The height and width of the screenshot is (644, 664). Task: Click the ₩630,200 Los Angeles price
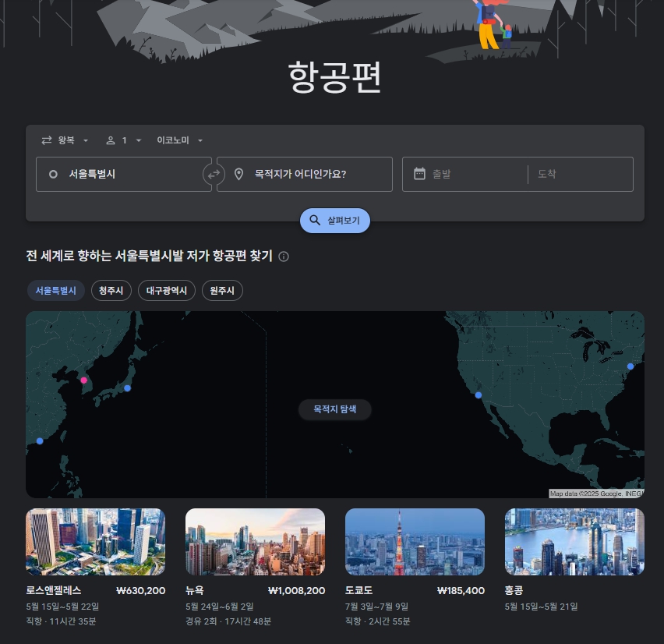click(x=141, y=591)
